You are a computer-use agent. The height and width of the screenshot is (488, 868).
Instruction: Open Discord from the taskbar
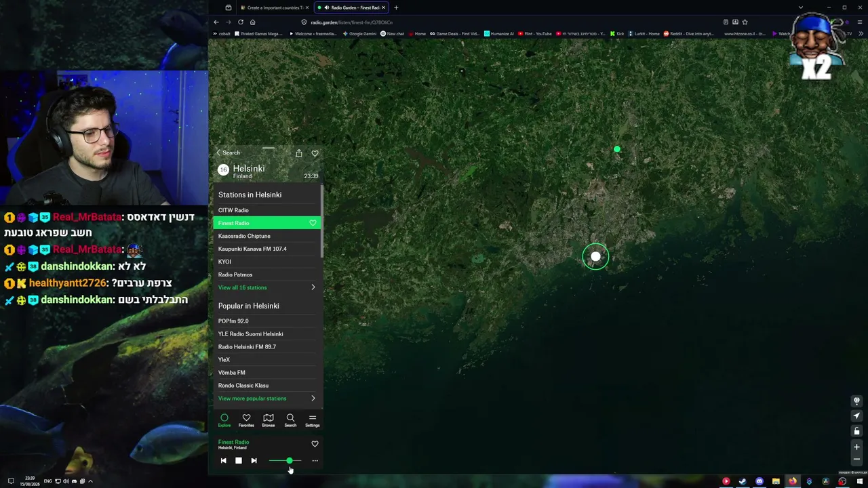point(759,482)
